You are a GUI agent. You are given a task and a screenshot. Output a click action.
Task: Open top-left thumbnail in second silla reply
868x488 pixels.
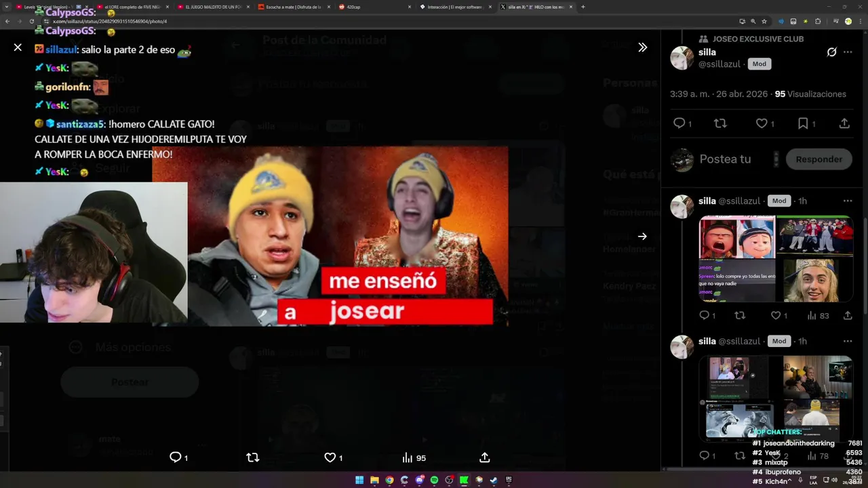pos(737,377)
